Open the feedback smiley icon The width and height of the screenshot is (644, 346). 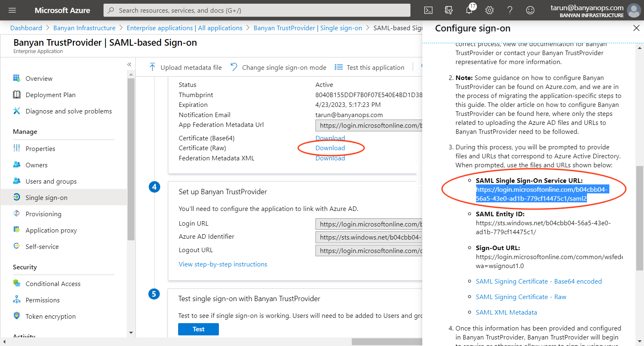coord(530,10)
